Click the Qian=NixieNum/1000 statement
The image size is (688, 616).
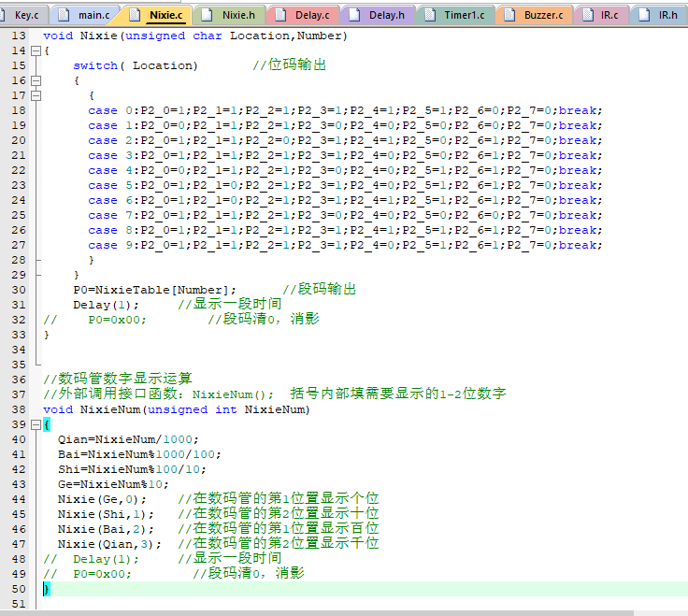(x=128, y=439)
